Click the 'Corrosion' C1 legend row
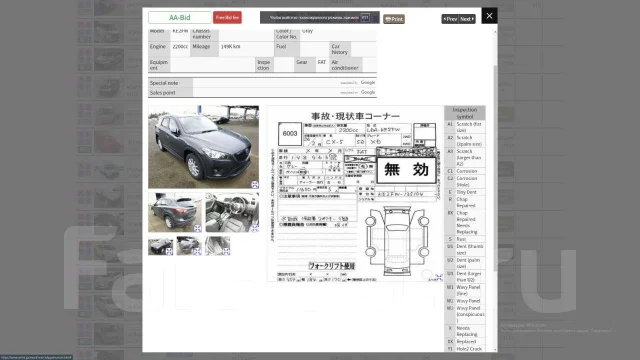640x360 pixels. (464, 171)
